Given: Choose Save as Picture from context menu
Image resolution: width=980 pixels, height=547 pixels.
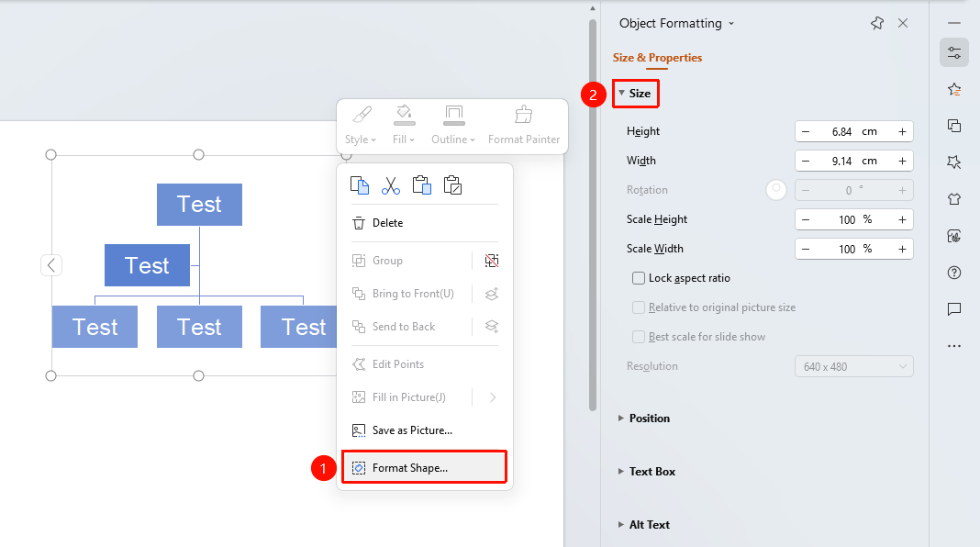Looking at the screenshot, I should [424, 430].
